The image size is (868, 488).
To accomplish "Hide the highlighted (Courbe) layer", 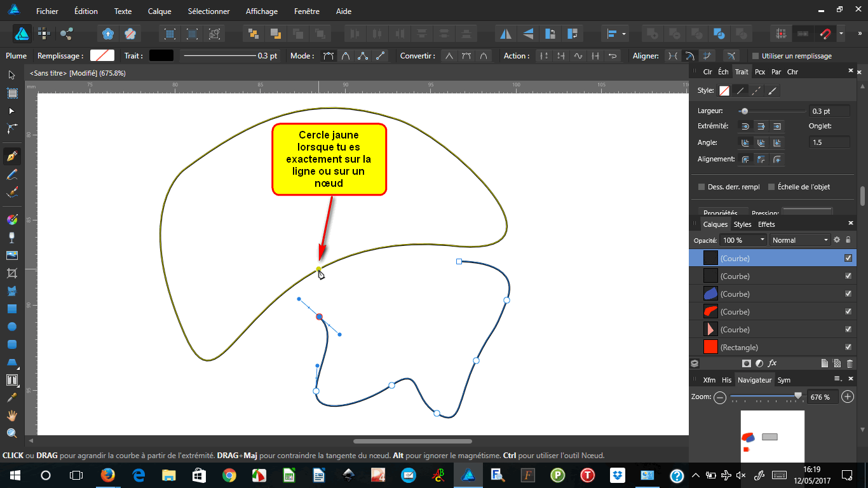I will click(x=848, y=258).
